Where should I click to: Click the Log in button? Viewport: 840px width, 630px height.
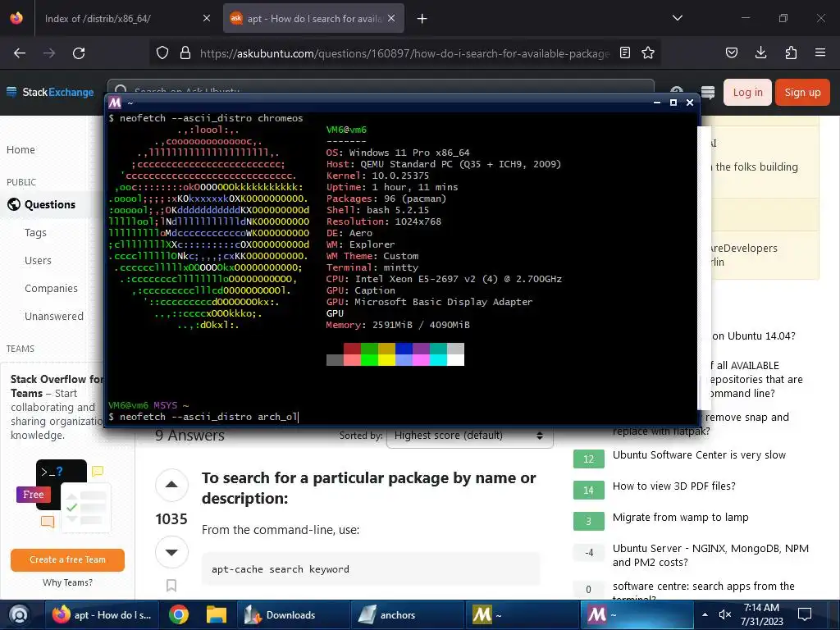pyautogui.click(x=747, y=92)
